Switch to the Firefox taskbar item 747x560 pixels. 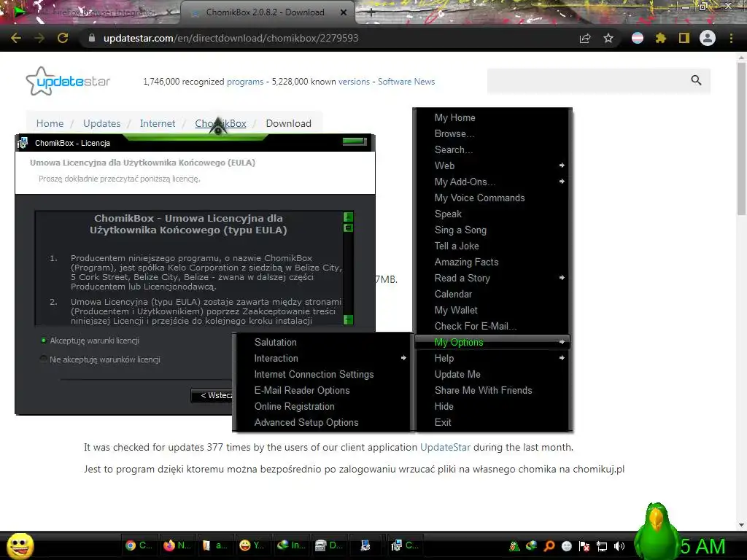pyautogui.click(x=177, y=545)
